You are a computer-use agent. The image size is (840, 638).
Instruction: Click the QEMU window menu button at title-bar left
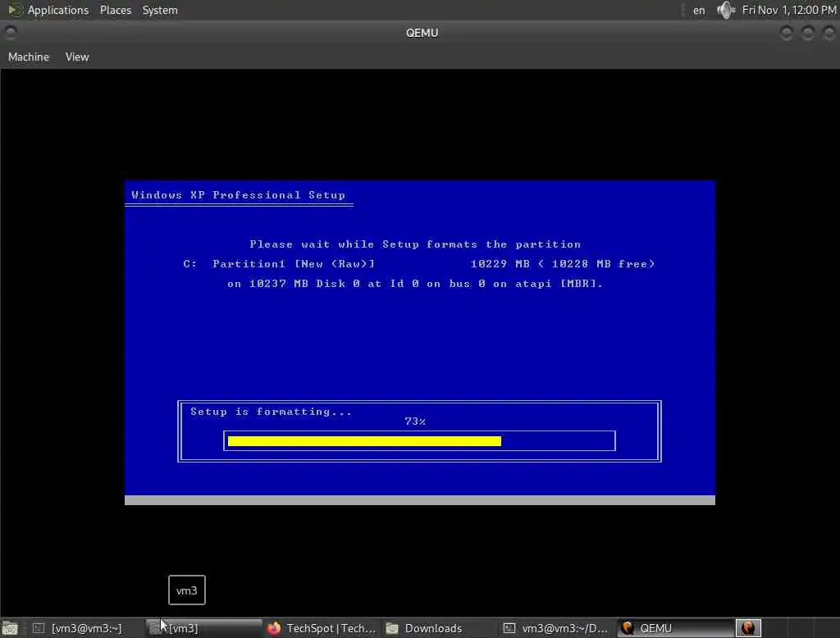click(x=10, y=33)
